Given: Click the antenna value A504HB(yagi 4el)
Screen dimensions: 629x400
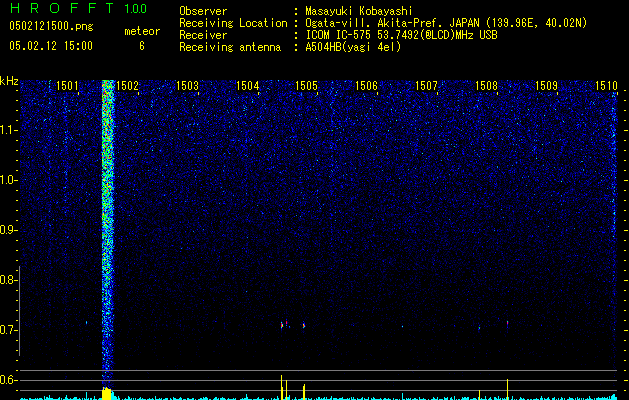Looking at the screenshot, I should 353,47.
